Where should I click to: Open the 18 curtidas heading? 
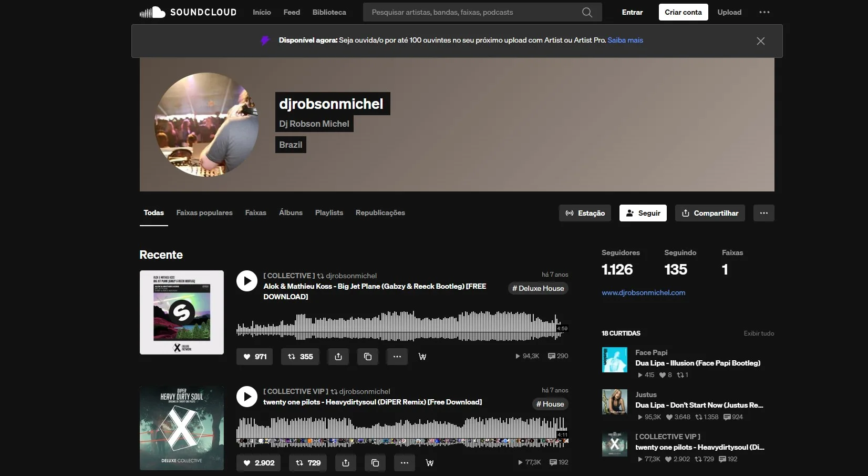coord(621,333)
